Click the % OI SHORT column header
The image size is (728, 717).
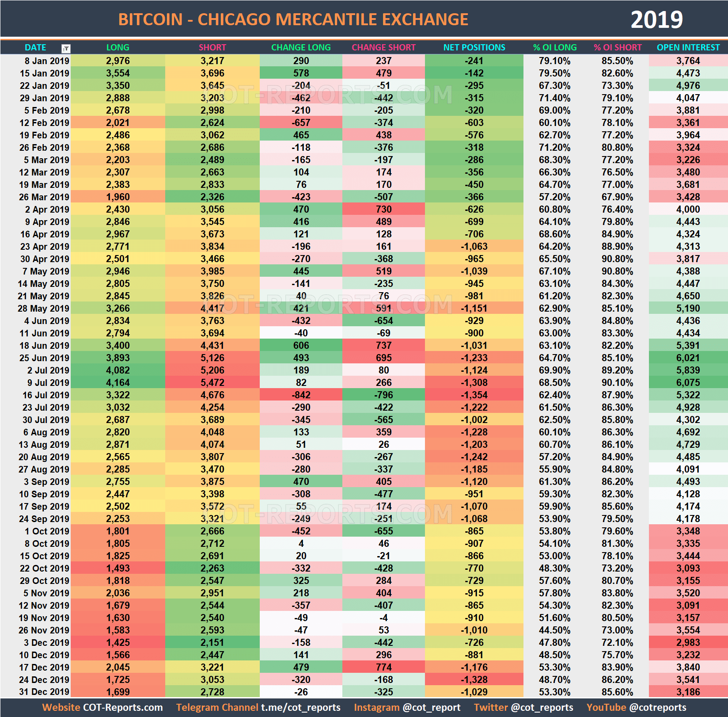617,47
